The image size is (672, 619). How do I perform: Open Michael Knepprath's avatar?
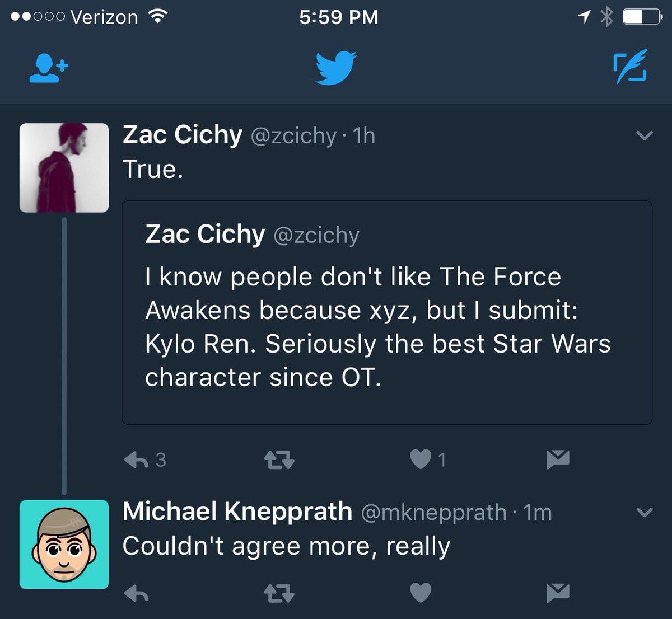tap(64, 545)
